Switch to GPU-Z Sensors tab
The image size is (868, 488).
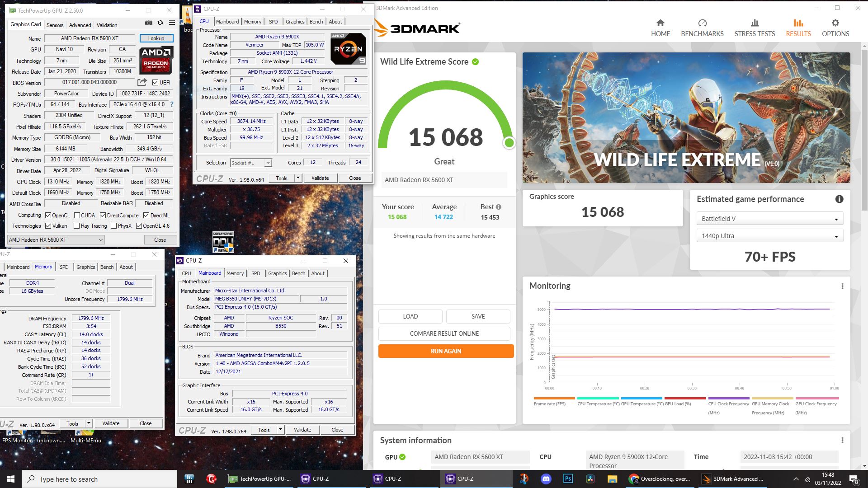pyautogui.click(x=55, y=25)
